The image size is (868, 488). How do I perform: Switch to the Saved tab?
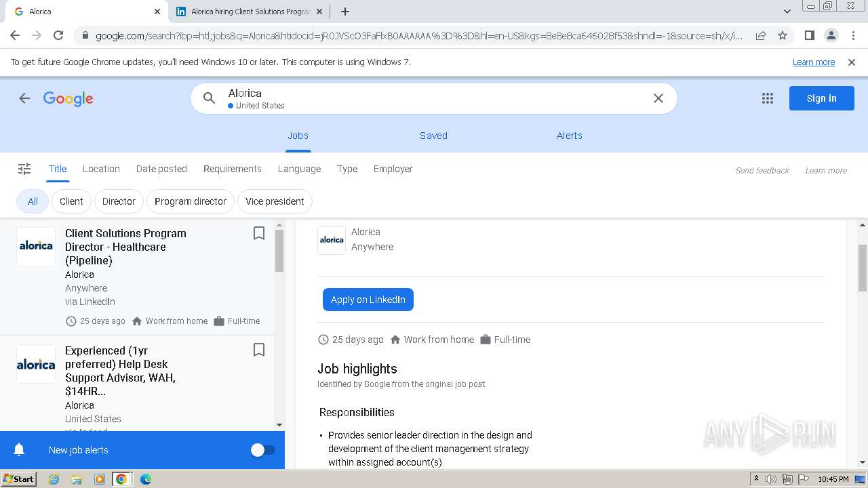tap(433, 136)
